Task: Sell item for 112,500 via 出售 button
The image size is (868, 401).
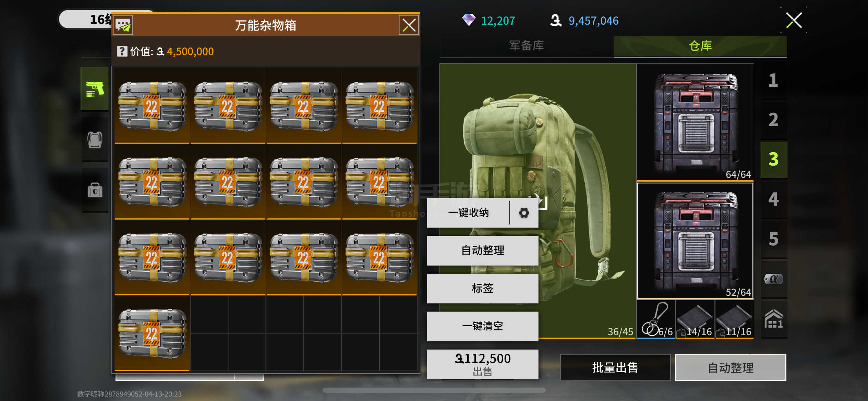Action: click(x=483, y=364)
